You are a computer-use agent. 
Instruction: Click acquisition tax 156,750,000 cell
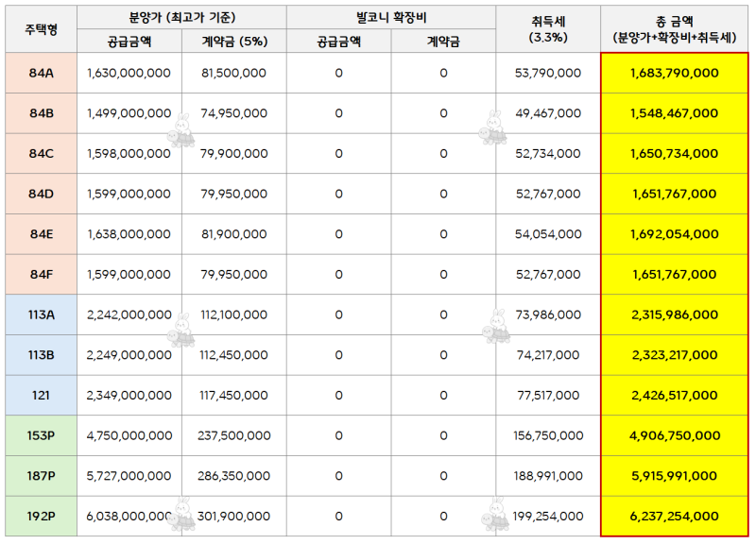(x=548, y=435)
